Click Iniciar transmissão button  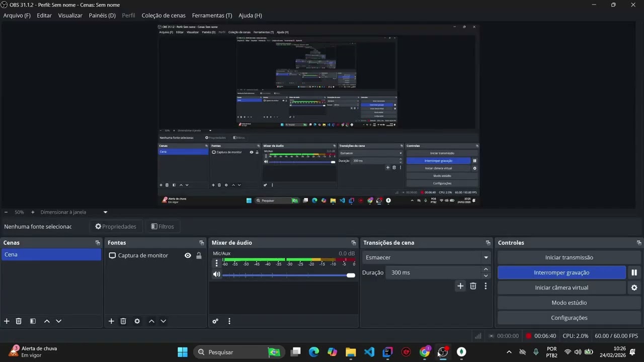(x=569, y=257)
